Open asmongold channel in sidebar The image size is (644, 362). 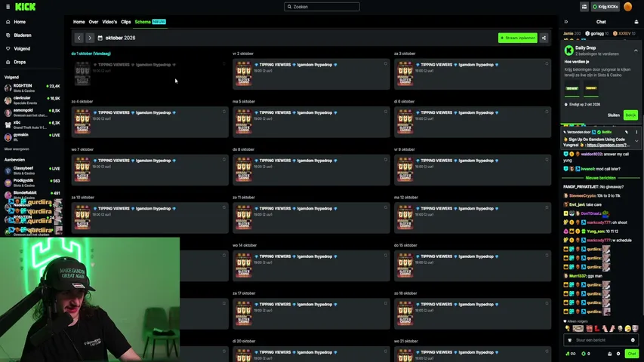pos(32,112)
